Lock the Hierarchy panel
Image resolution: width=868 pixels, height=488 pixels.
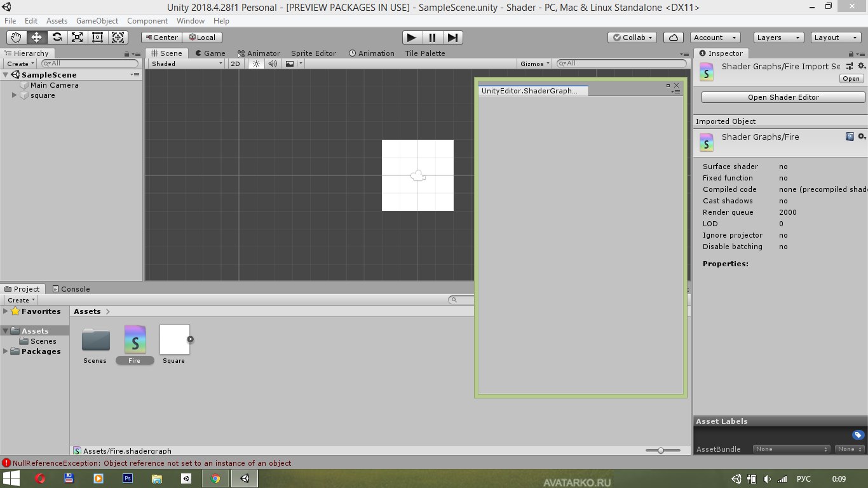(x=127, y=54)
